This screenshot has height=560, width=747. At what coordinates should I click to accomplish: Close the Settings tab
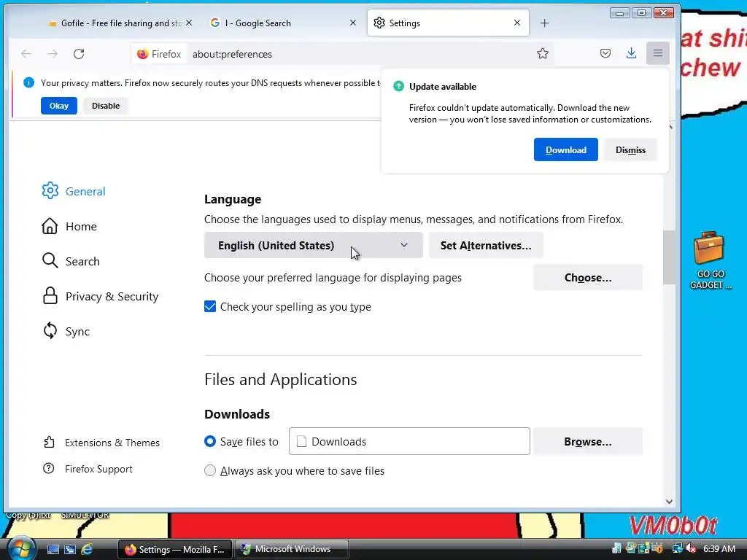pyautogui.click(x=517, y=23)
